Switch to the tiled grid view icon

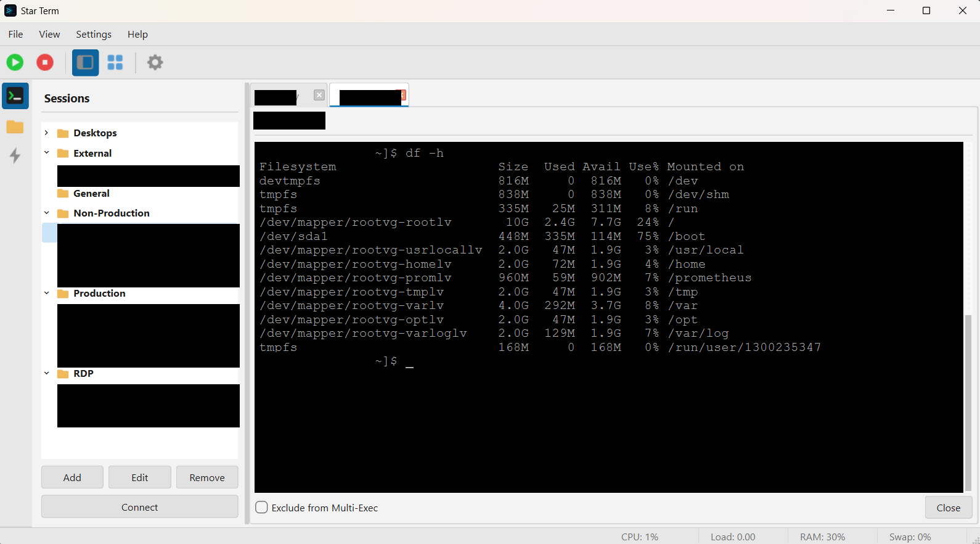[115, 62]
